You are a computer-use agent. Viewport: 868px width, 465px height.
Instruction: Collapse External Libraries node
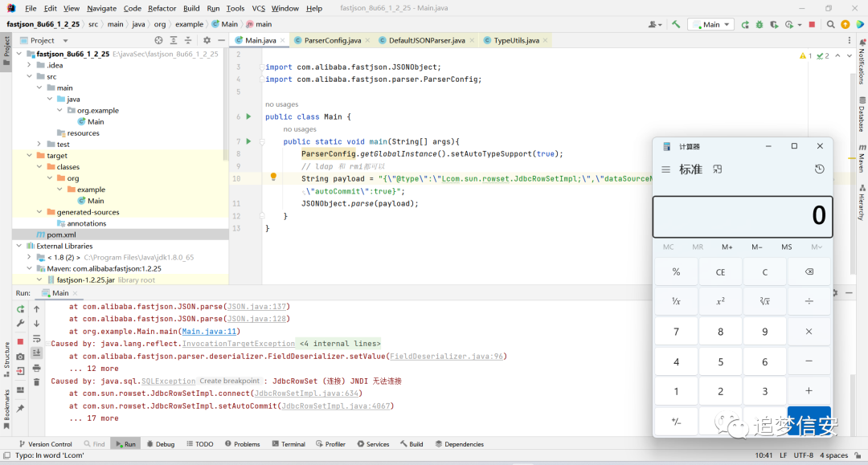tap(19, 246)
